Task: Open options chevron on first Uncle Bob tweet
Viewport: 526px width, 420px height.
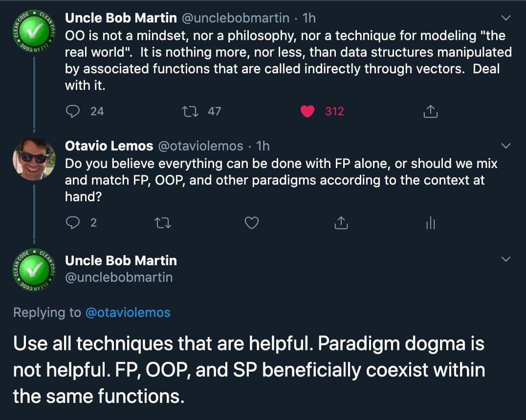Action: [505, 18]
